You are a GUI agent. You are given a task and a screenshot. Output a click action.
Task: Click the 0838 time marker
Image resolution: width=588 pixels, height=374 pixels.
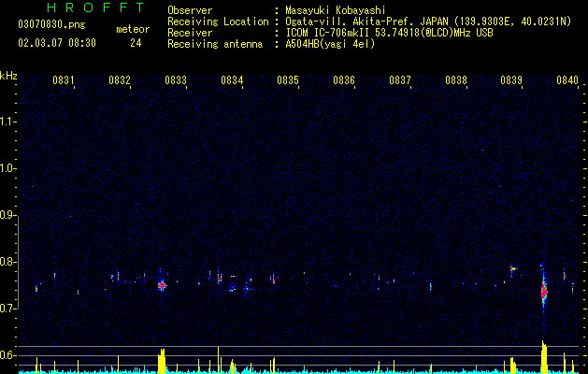pos(456,80)
